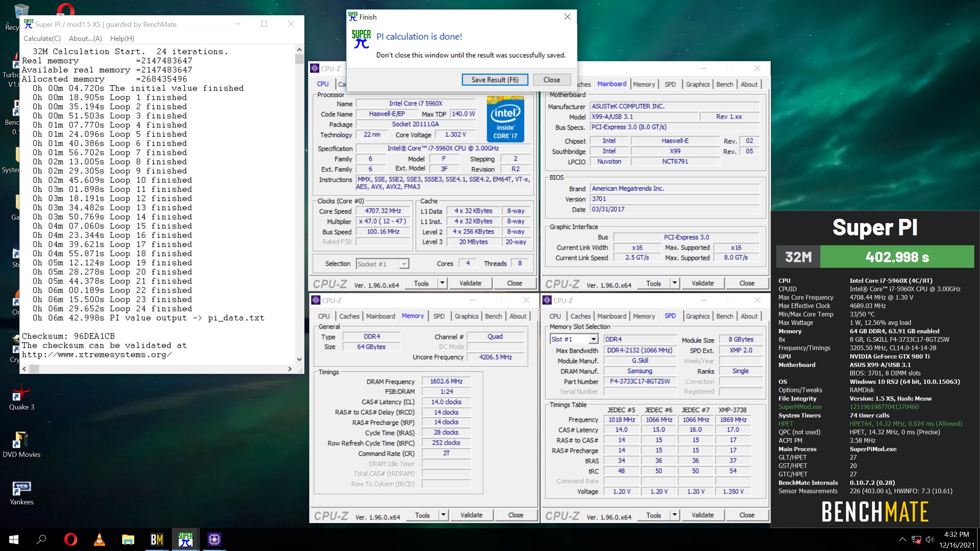Open taskbar search magnifier
The height and width of the screenshot is (551, 980).
[x=41, y=540]
